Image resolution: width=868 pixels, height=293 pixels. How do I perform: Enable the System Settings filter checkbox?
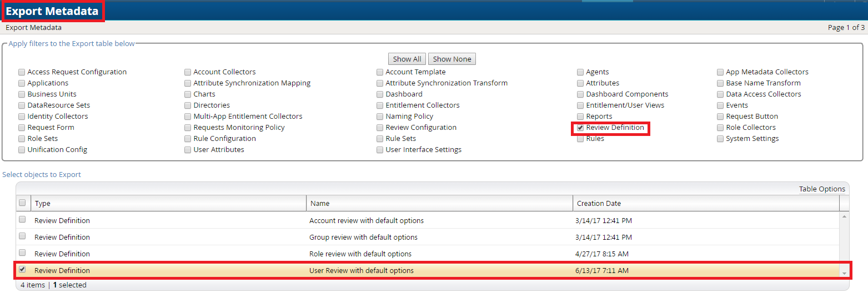click(x=720, y=139)
